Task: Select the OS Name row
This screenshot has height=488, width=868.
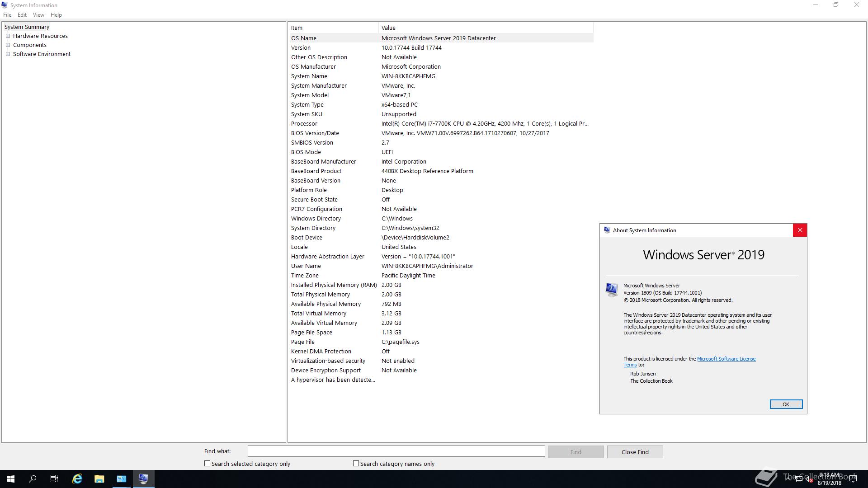Action: click(x=441, y=38)
